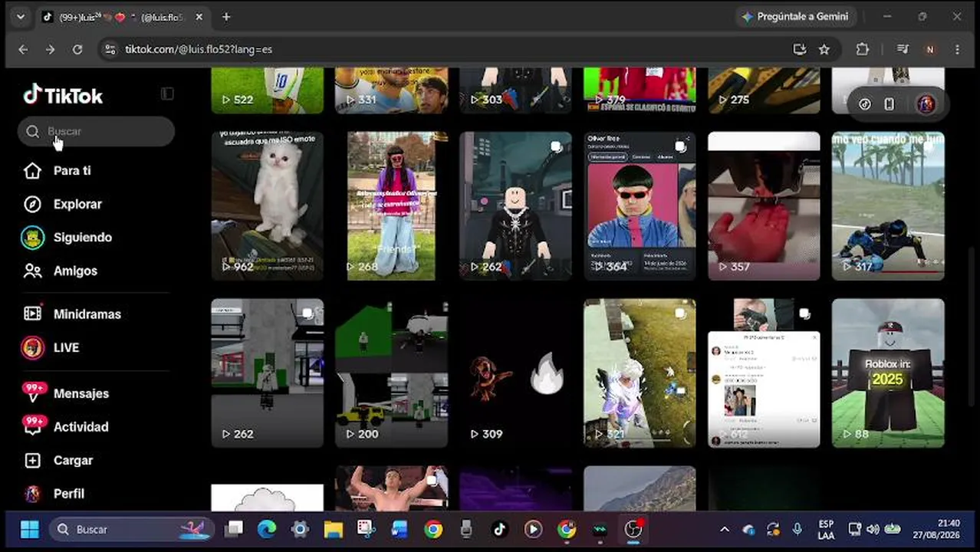
Task: Open Microsoft Edge from the taskbar
Action: (x=267, y=529)
